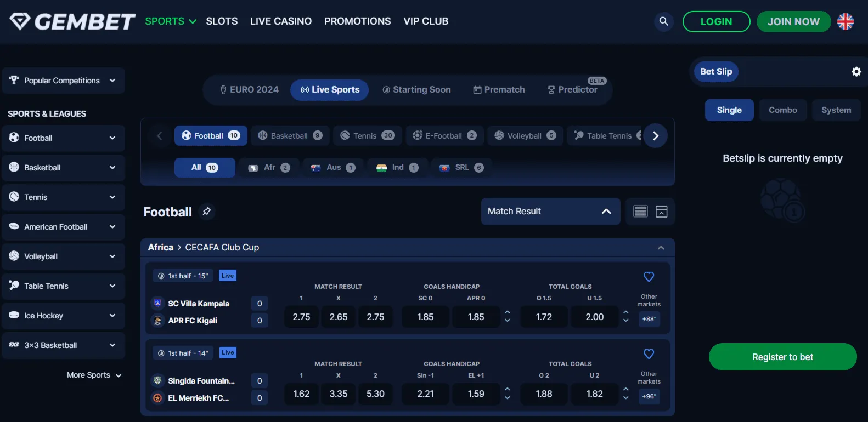The width and height of the screenshot is (868, 422).
Task: Filter live events by Basketball
Action: pyautogui.click(x=290, y=136)
